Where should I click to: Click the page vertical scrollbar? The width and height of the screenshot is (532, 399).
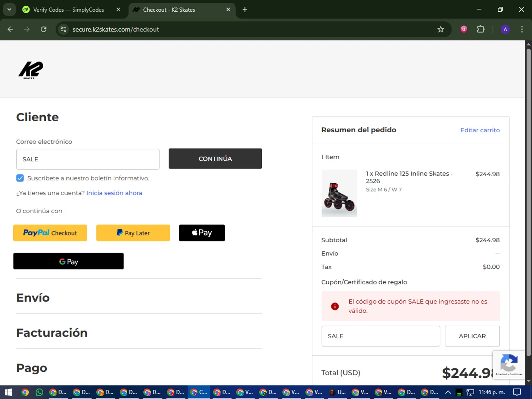[x=528, y=202]
